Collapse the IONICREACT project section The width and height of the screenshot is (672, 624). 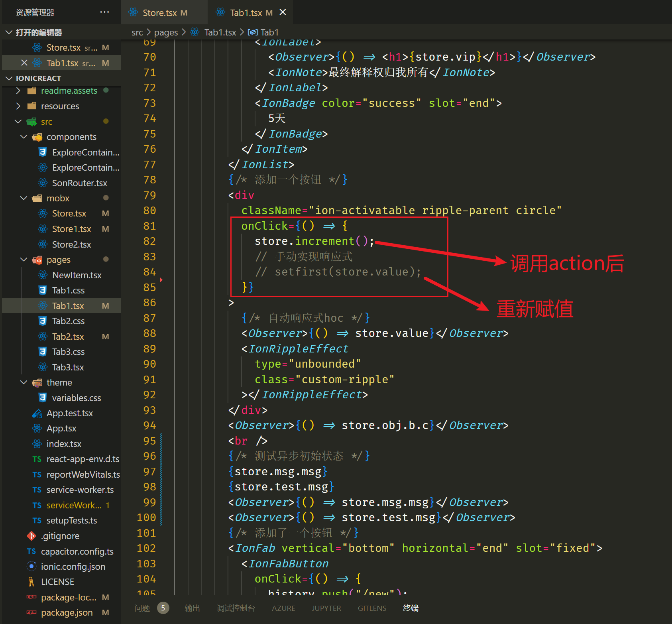click(x=9, y=78)
